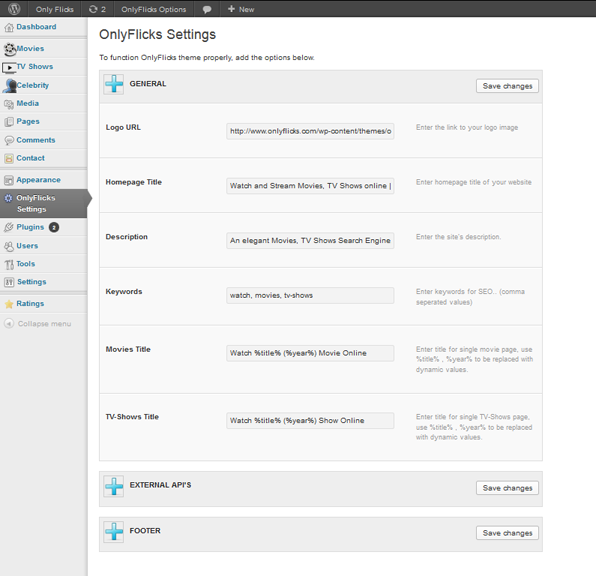Viewport: 596px width, 576px height.
Task: Open the Celebrity menu item
Action: click(x=33, y=85)
